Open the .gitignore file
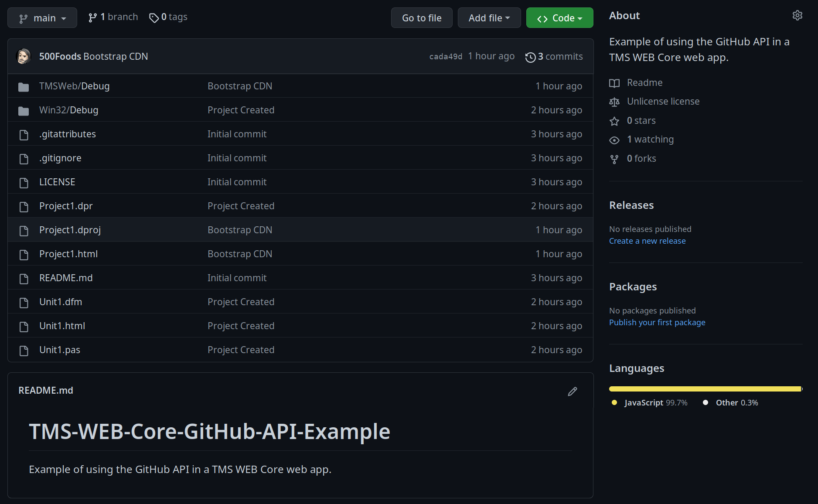Viewport: 818px width, 504px height. (60, 158)
